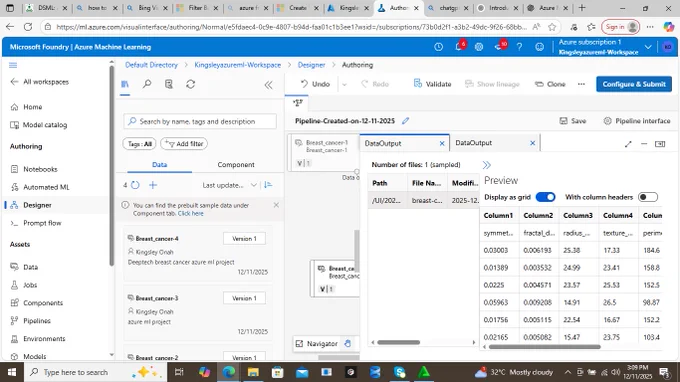Screen dimensions: 680x382
Task: Minimize the DataOutput preview pane
Action: [644, 144]
